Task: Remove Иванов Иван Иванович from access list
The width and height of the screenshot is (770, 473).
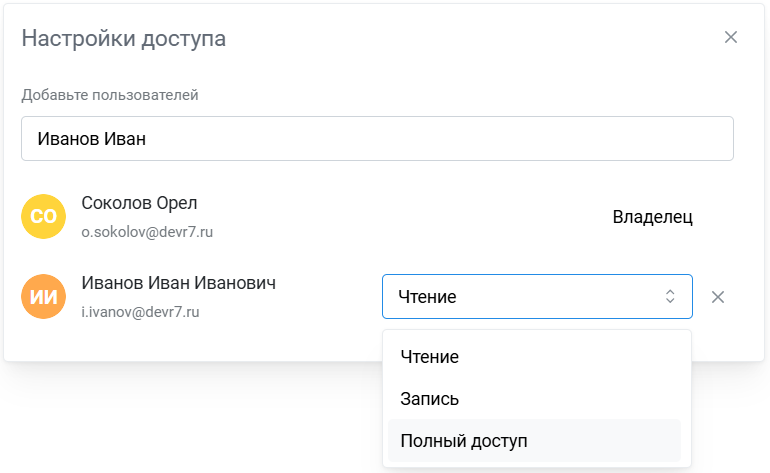Action: coord(717,297)
